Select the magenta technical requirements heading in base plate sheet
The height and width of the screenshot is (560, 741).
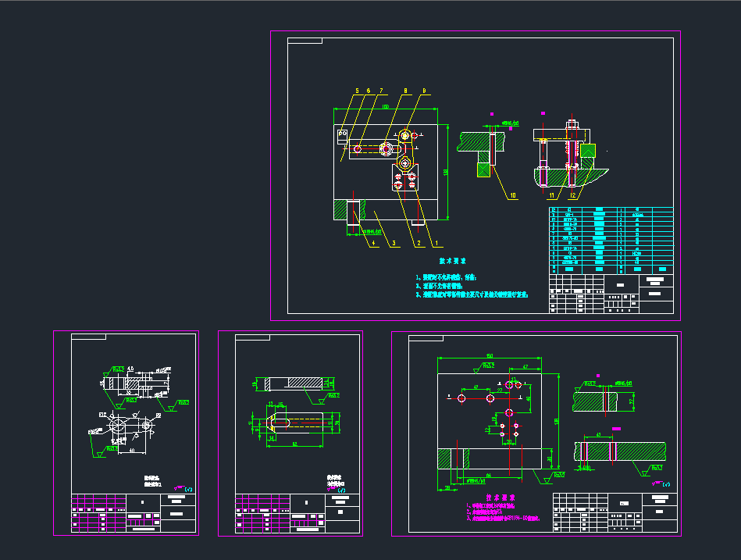point(501,498)
